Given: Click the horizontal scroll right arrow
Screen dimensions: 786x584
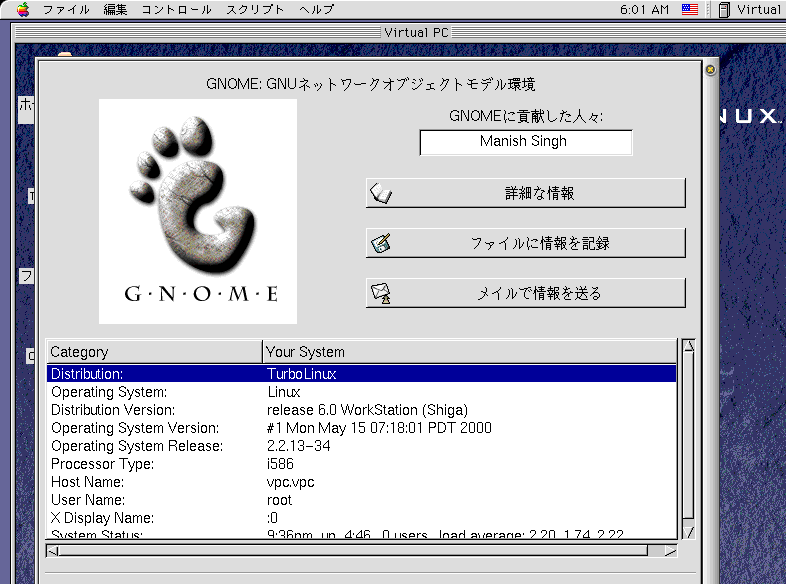Looking at the screenshot, I should pos(671,551).
